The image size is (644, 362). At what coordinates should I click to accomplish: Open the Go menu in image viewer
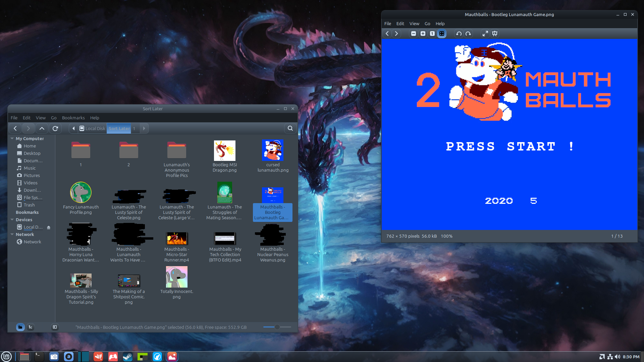pyautogui.click(x=427, y=23)
